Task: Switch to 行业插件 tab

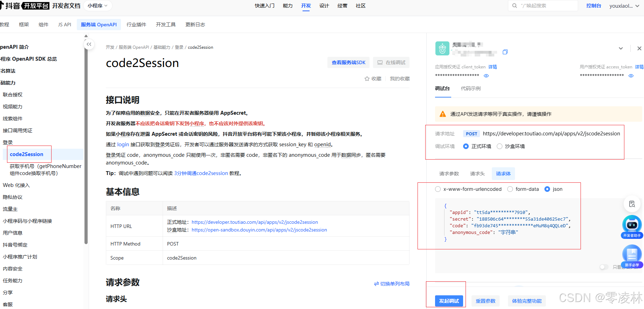Action: tap(136, 25)
